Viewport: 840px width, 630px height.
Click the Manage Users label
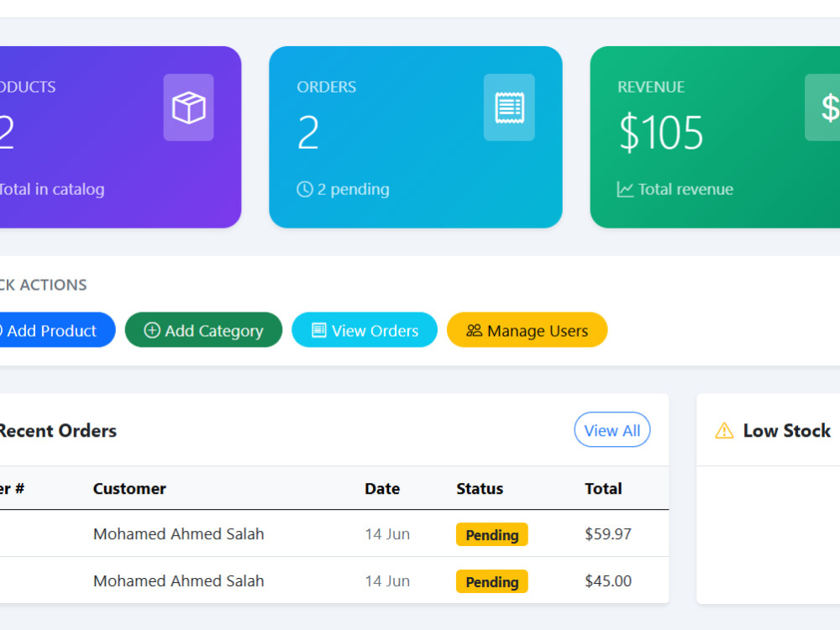click(538, 331)
